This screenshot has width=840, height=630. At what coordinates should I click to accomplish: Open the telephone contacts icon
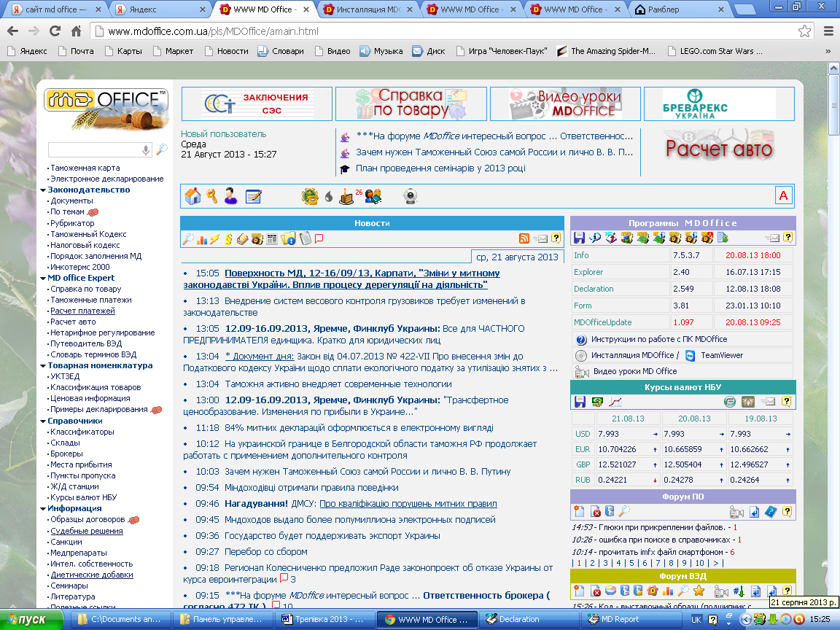(310, 197)
